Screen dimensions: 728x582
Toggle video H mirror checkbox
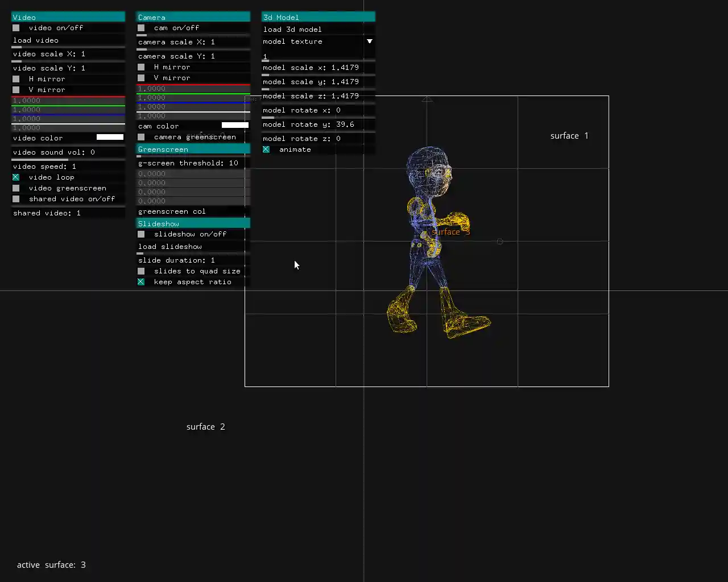[16, 79]
